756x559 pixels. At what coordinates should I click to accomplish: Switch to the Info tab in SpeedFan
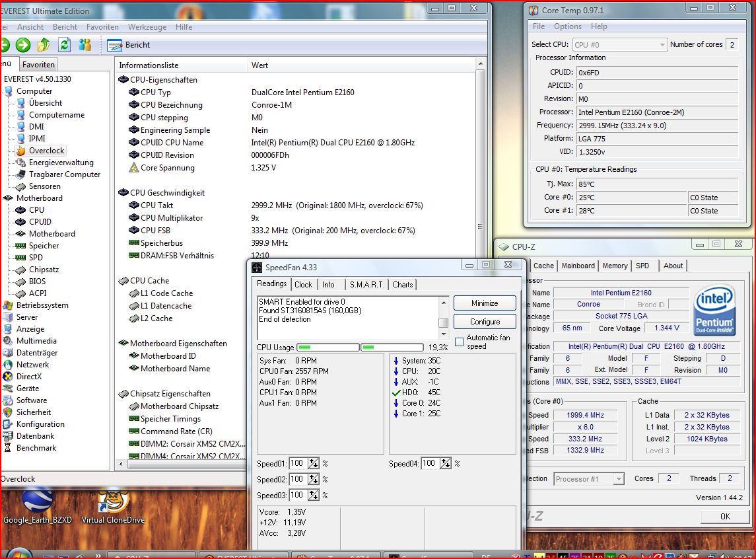click(x=328, y=285)
